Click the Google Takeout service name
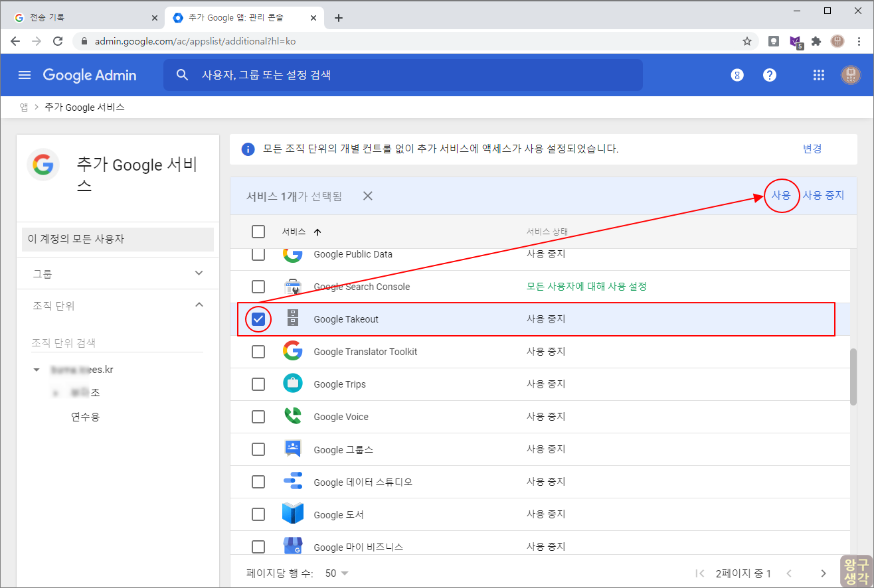This screenshot has width=874, height=588. click(346, 319)
